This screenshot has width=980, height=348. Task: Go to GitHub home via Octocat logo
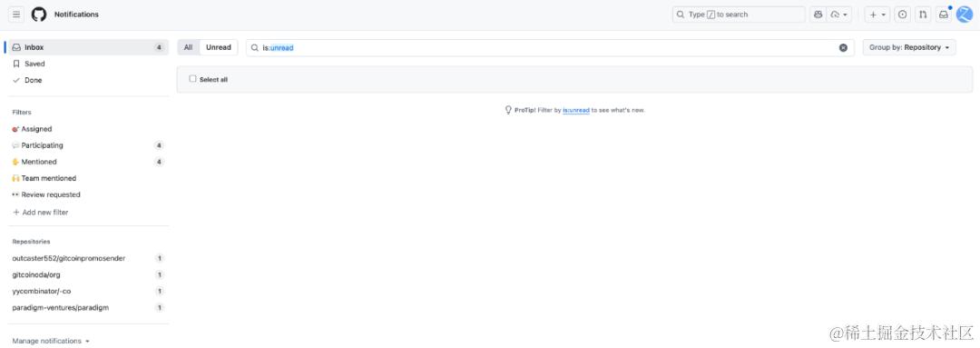coord(39,15)
